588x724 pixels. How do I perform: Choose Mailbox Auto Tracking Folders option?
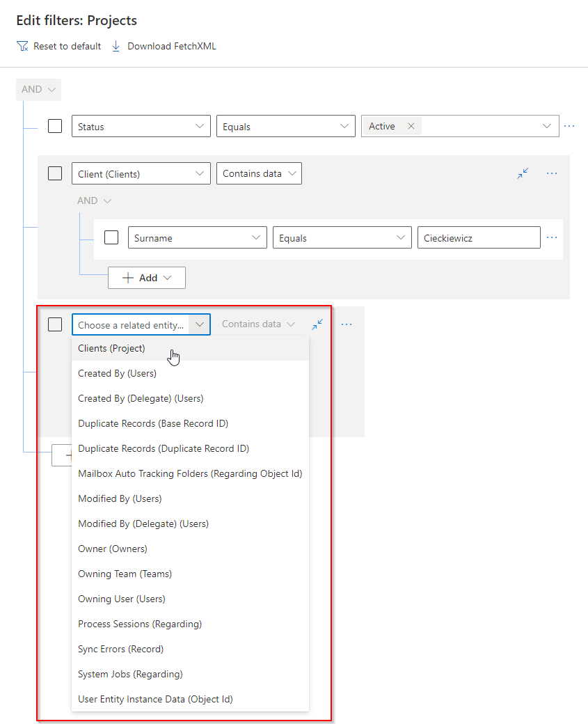pos(190,473)
